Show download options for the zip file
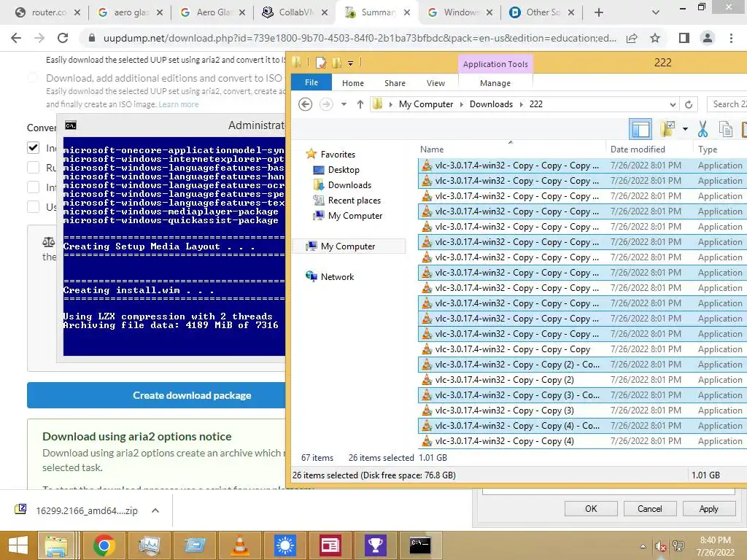This screenshot has height=560, width=747. point(155,510)
